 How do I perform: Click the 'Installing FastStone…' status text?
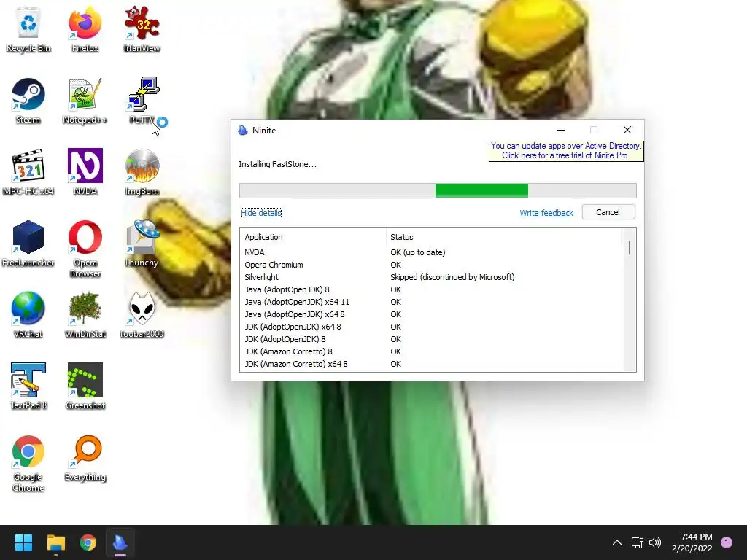(x=277, y=164)
